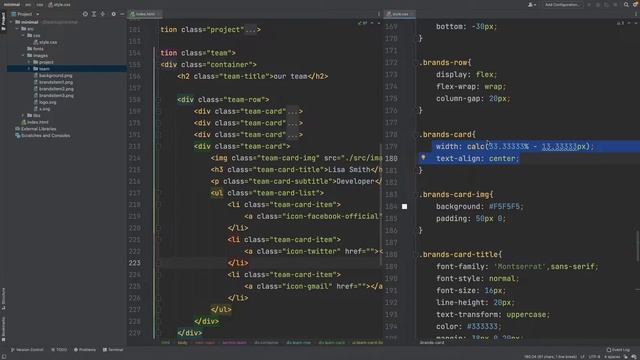This screenshot has width=640, height=360.
Task: Click the style.css editor vertical scrollbar
Action: tap(638, 246)
